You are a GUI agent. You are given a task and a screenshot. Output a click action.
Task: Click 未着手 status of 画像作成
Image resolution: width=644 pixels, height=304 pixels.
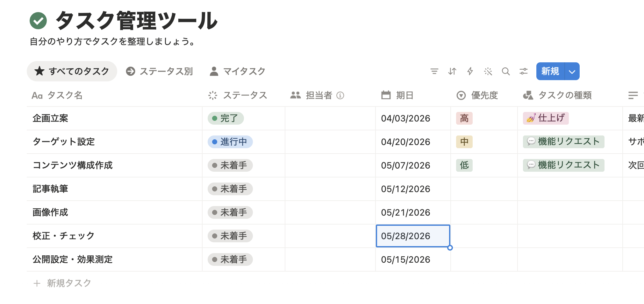click(230, 212)
